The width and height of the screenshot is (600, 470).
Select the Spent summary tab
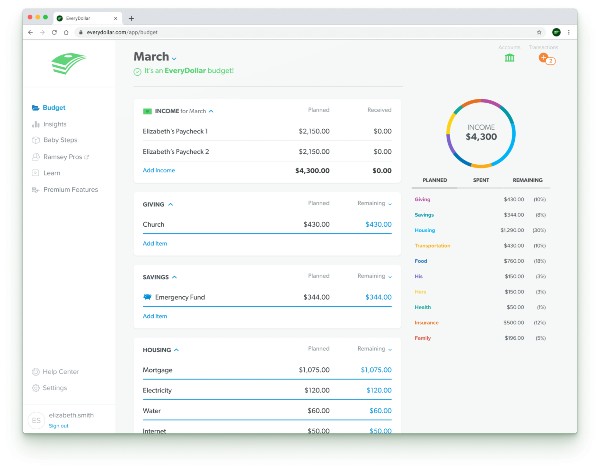click(x=481, y=180)
